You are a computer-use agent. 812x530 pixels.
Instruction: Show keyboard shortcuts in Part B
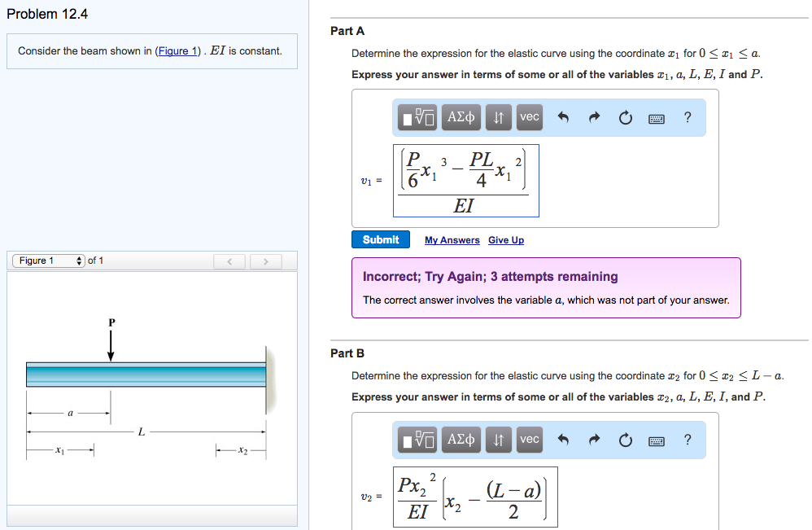pos(657,441)
